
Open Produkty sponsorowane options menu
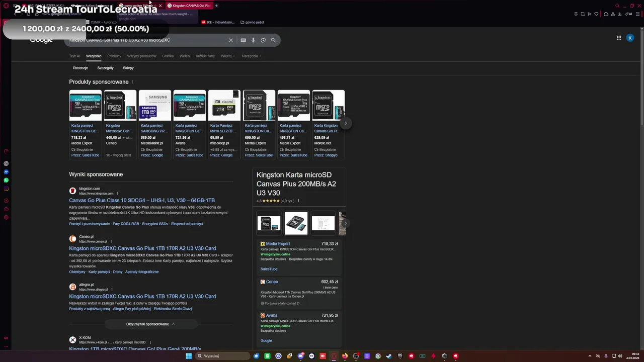point(133,82)
